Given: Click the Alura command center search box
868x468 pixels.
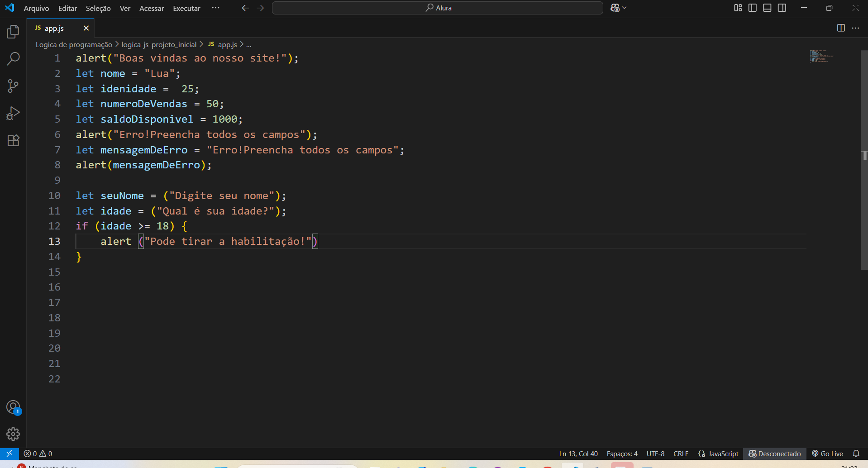Looking at the screenshot, I should [437, 8].
